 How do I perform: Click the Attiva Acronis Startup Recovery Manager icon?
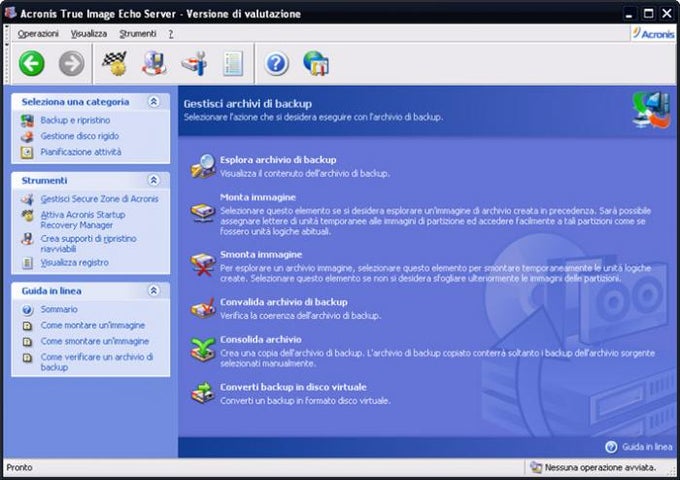tap(28, 216)
